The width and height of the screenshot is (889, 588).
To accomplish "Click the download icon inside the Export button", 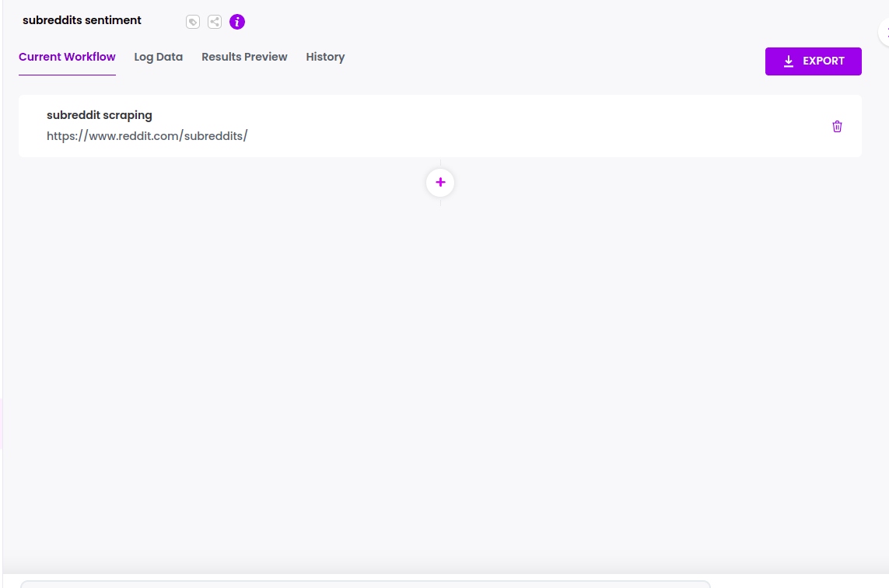I will coord(789,61).
